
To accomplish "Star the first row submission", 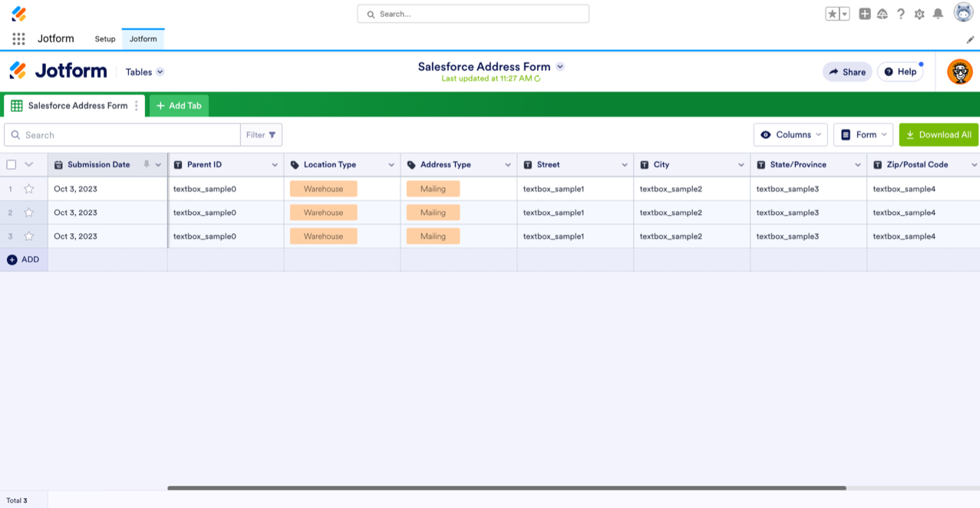I will coord(29,189).
